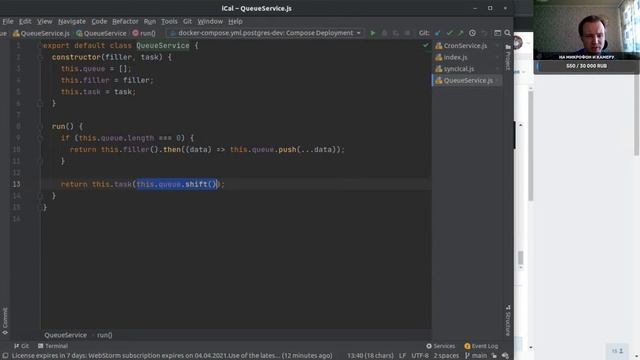The width and height of the screenshot is (640, 360).
Task: Click the 13:40 cursor position indicator
Action: coord(370,356)
